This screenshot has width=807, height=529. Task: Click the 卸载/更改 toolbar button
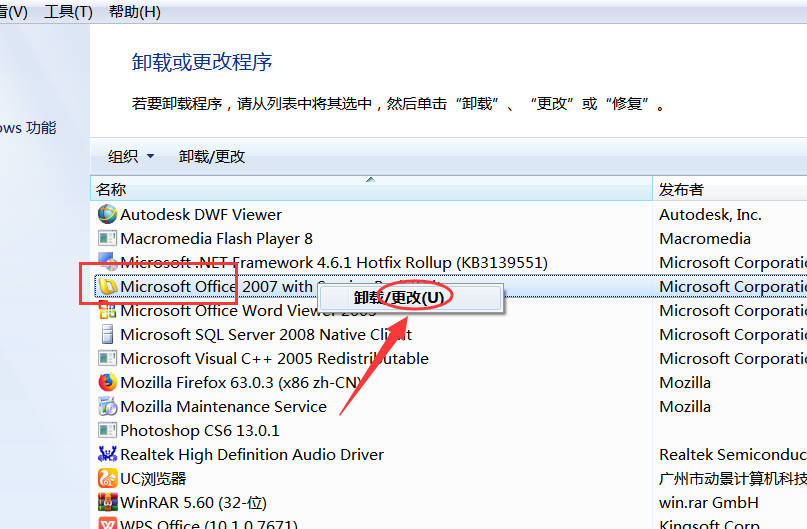[x=212, y=156]
